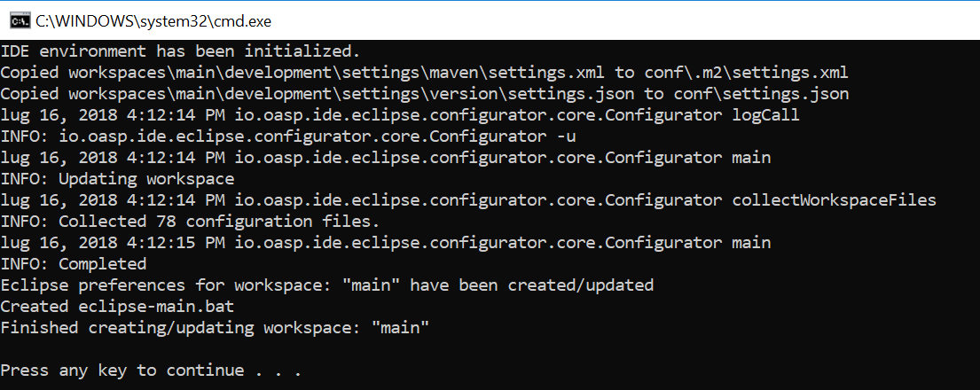Click "collectWorkspaceFiles" in the console output

[x=834, y=199]
